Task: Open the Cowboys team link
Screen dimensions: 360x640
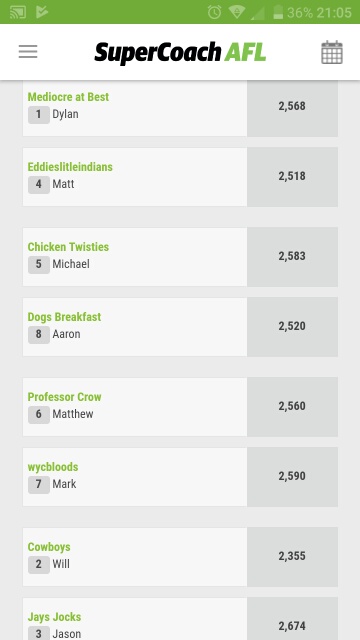Action: [49, 547]
